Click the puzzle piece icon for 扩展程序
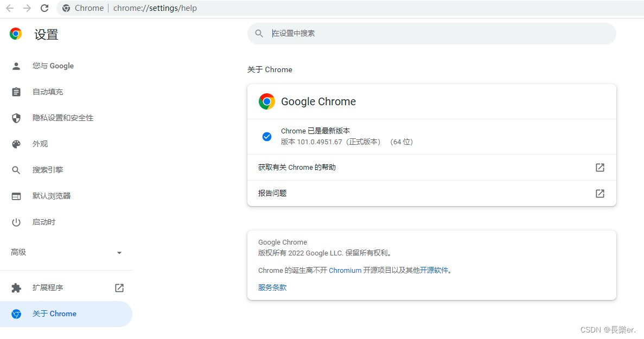Viewport: 644px width, 339px height. [16, 287]
